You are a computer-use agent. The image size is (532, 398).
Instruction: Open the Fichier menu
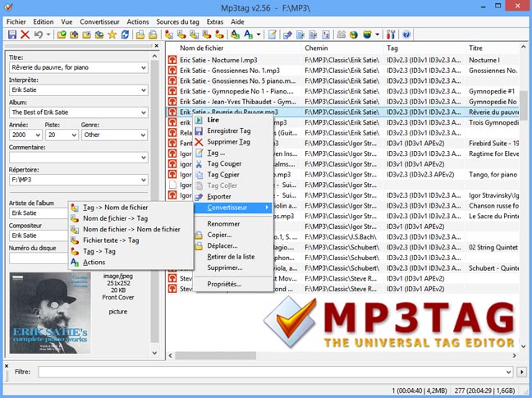coord(16,21)
